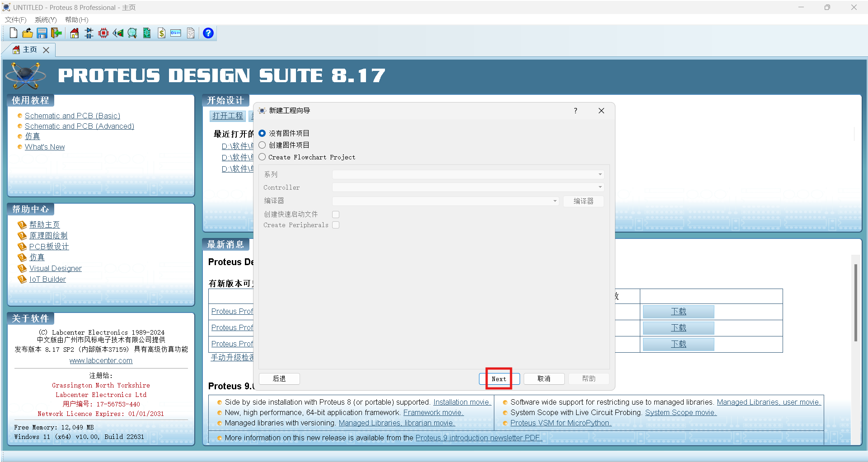
Task: Open the 原理图绘制 help link
Action: pos(48,235)
